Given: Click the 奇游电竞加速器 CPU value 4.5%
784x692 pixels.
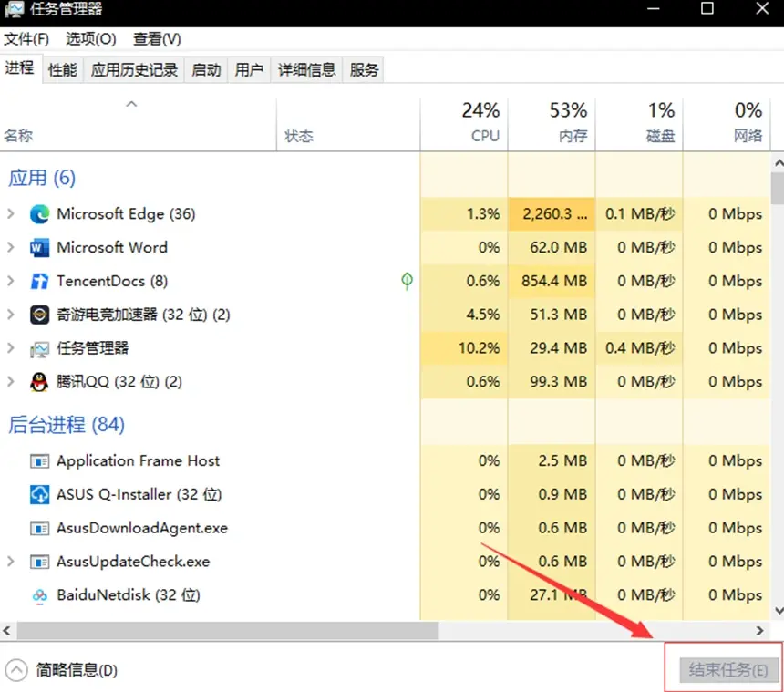Looking at the screenshot, I should (x=483, y=315).
